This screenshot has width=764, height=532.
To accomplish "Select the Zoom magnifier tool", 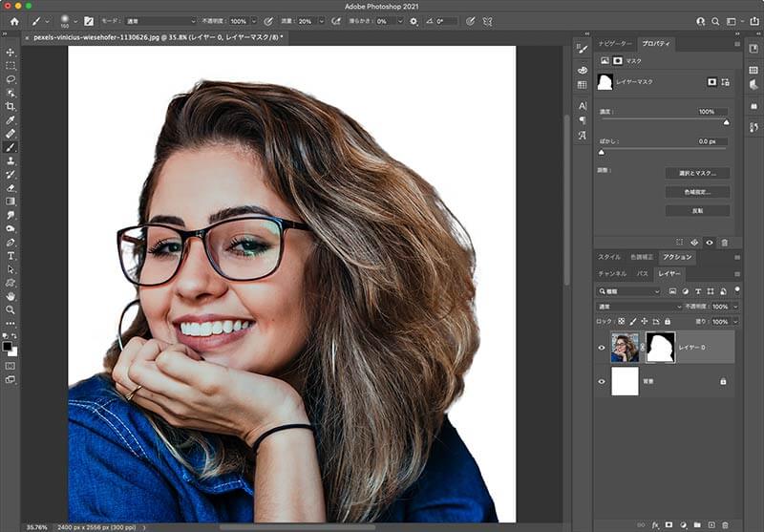I will (11, 309).
